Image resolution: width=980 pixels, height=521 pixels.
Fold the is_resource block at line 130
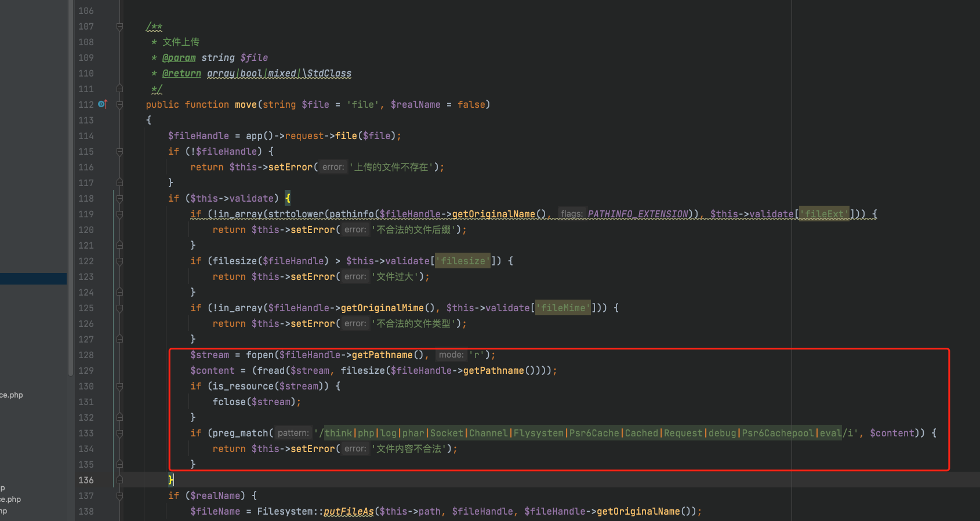119,387
